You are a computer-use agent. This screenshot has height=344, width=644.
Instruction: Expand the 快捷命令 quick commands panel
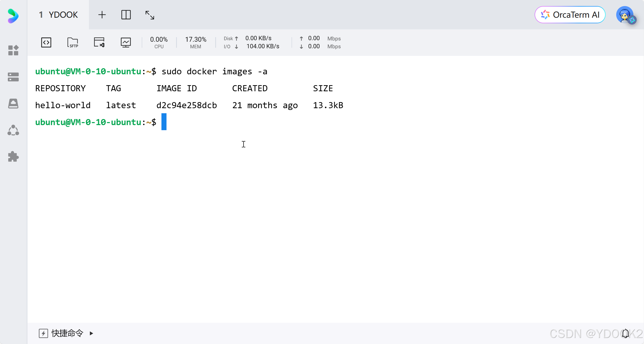click(91, 333)
